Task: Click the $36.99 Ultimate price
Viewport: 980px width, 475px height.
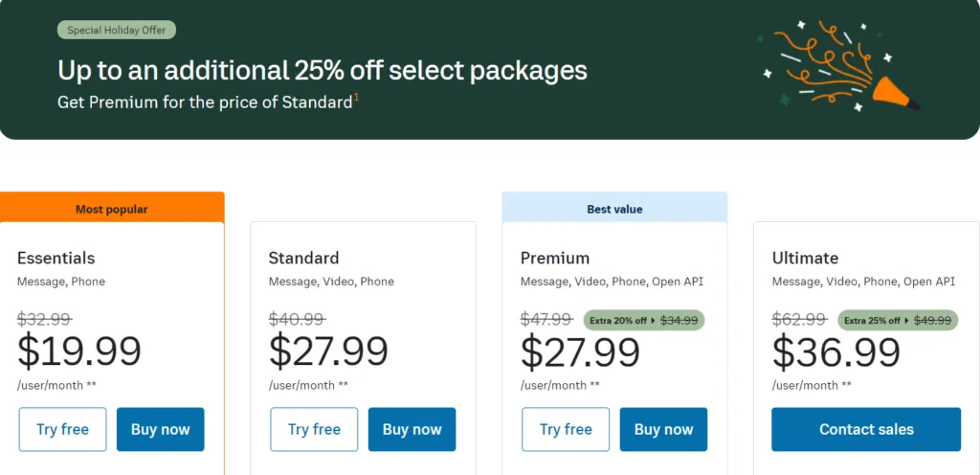Action: 836,351
